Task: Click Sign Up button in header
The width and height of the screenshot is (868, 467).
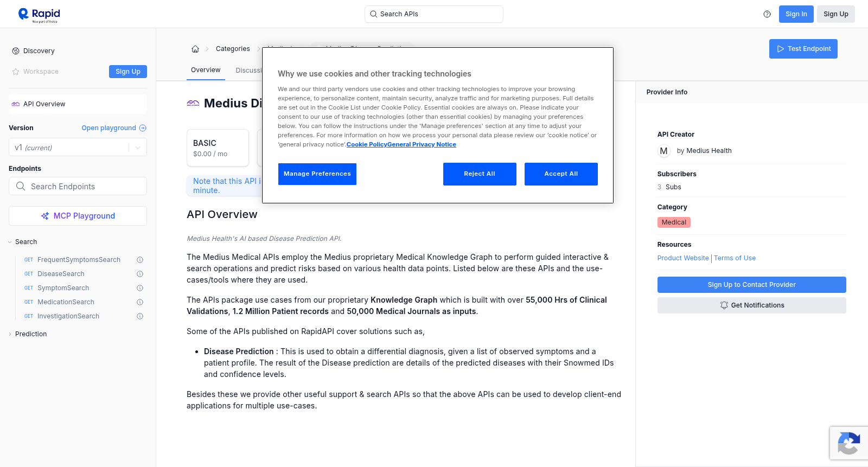Action: click(836, 14)
